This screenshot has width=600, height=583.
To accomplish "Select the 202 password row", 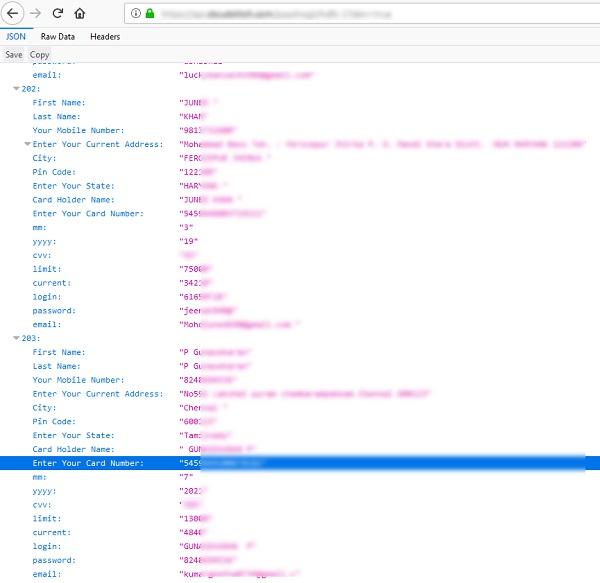I will point(300,311).
